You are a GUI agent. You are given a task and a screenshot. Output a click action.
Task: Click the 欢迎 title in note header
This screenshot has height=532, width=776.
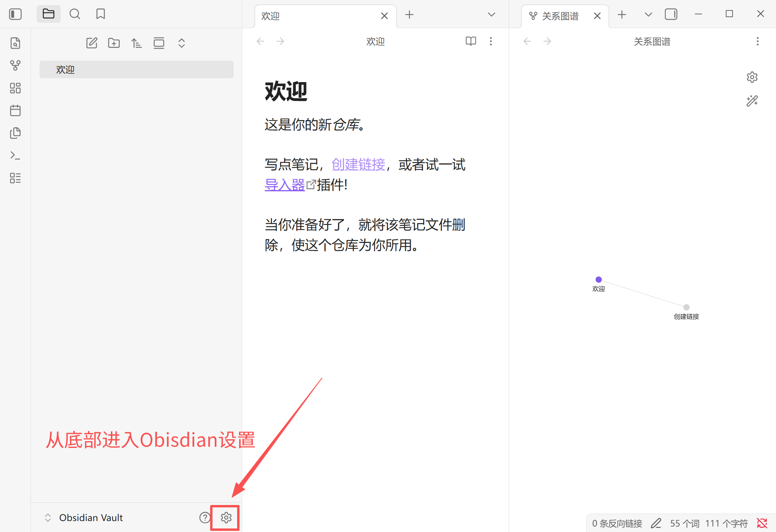click(x=375, y=41)
